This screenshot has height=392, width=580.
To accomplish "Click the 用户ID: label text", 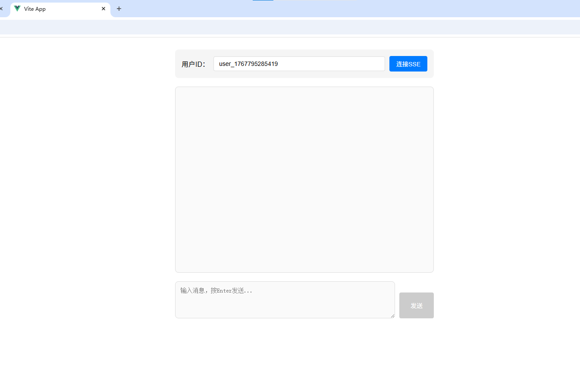I will 193,64.
